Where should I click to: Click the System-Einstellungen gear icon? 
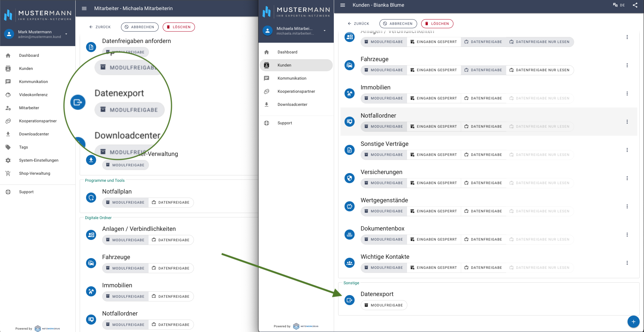pyautogui.click(x=8, y=160)
